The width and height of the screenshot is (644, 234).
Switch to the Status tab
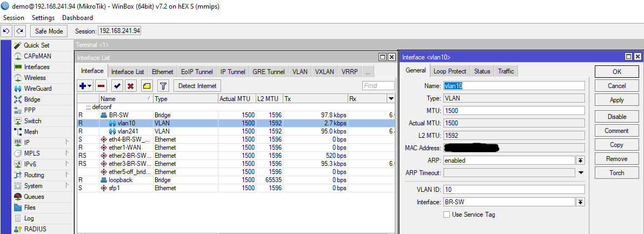coord(482,71)
